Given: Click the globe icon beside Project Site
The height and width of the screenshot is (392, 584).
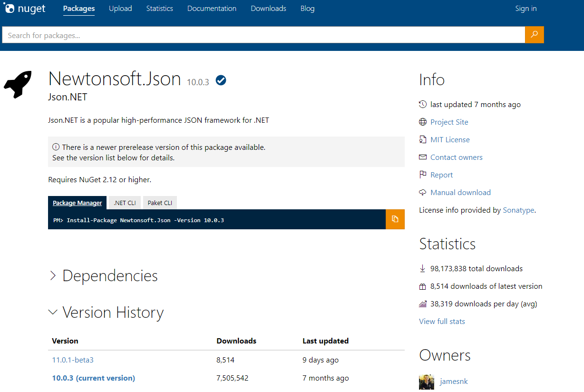Looking at the screenshot, I should pyautogui.click(x=423, y=122).
